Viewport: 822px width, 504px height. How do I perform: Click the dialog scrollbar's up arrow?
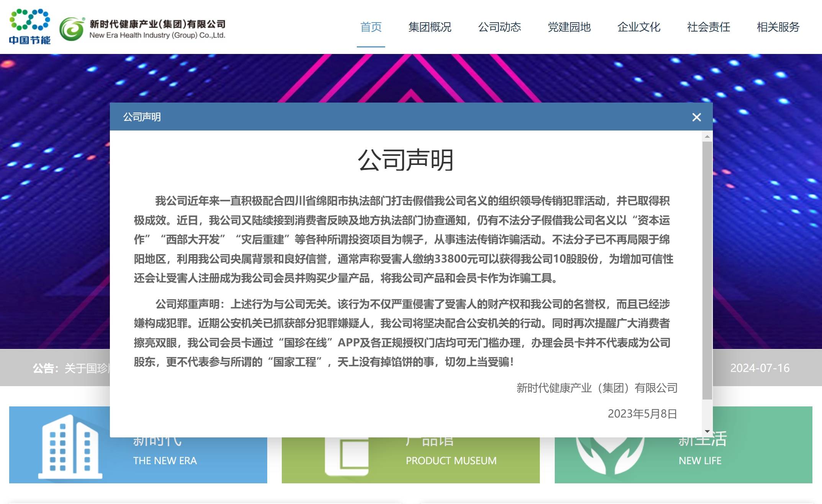tap(707, 137)
